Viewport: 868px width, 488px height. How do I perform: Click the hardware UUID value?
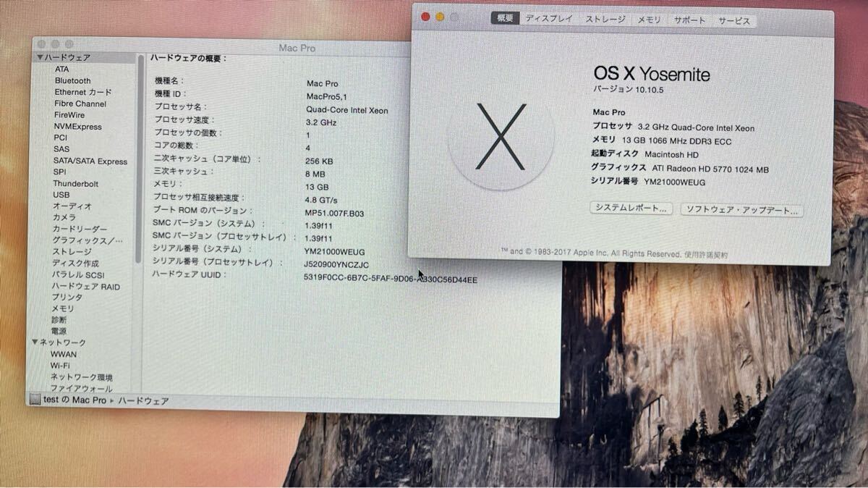(391, 279)
